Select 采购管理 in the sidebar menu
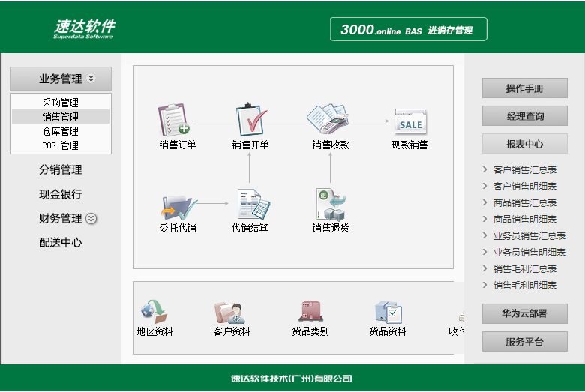 click(61, 103)
